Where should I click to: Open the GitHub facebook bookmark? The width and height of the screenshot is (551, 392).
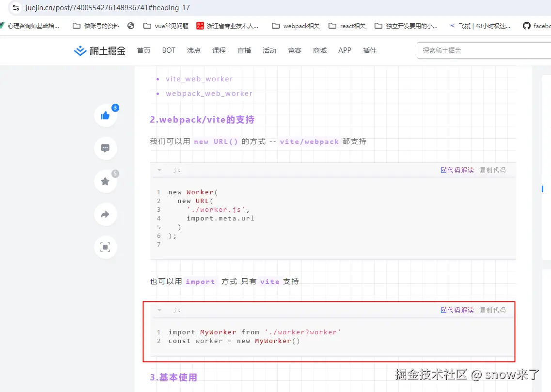tap(536, 26)
